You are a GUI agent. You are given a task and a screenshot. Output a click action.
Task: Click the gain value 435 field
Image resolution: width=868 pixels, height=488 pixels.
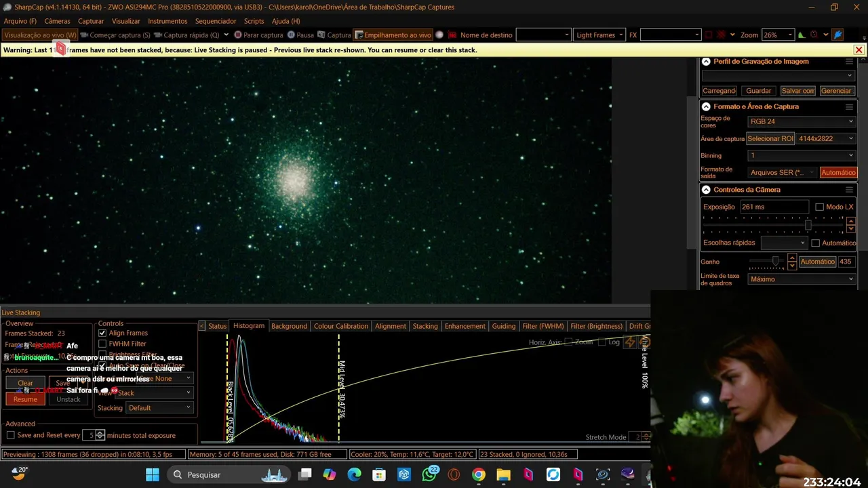(x=846, y=262)
